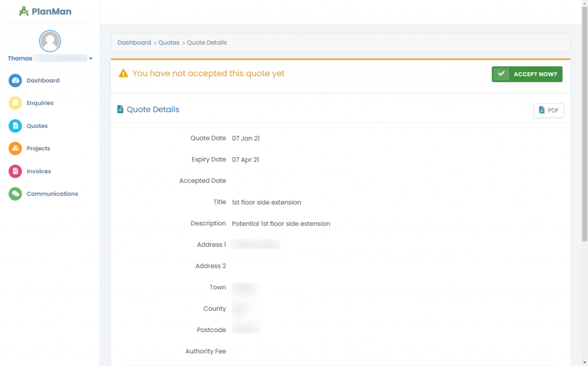588x366 pixels.
Task: Expand the Thomas user dropdown arrow
Action: [x=91, y=59]
